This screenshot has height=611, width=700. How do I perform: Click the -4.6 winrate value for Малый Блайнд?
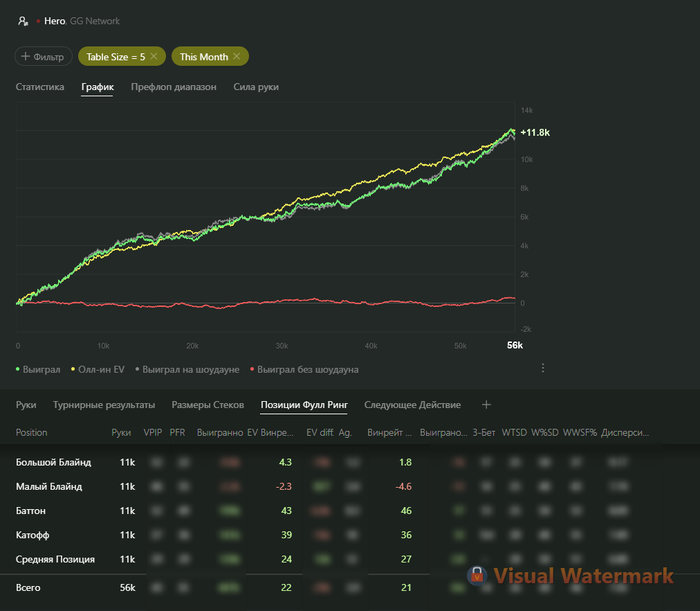[x=403, y=486]
